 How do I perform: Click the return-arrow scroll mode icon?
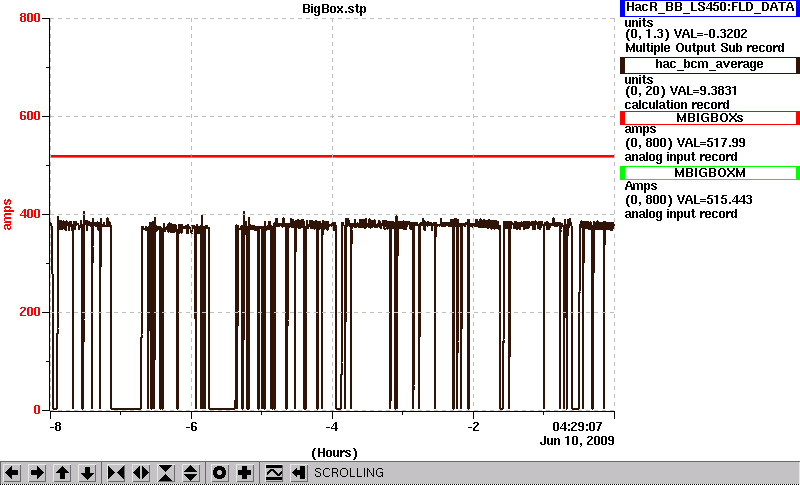(298, 473)
